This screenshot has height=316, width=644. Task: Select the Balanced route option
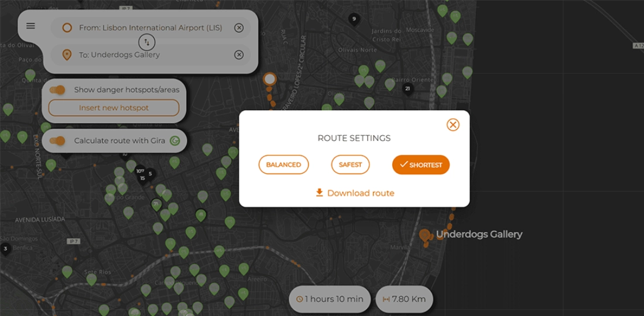[x=283, y=165]
